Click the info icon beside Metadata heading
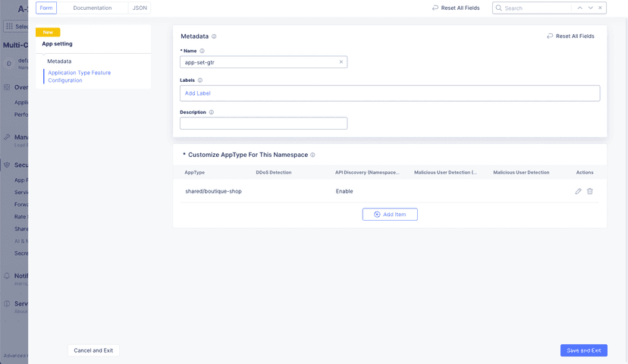 tap(214, 36)
